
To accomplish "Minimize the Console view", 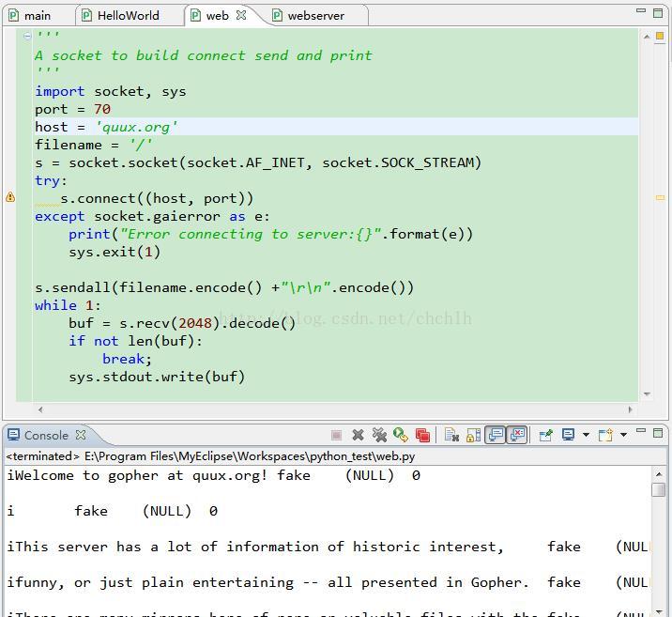I will [x=641, y=431].
